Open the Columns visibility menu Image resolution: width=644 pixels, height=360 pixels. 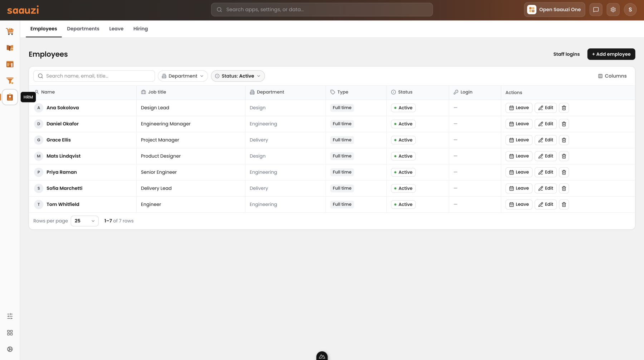(x=612, y=76)
